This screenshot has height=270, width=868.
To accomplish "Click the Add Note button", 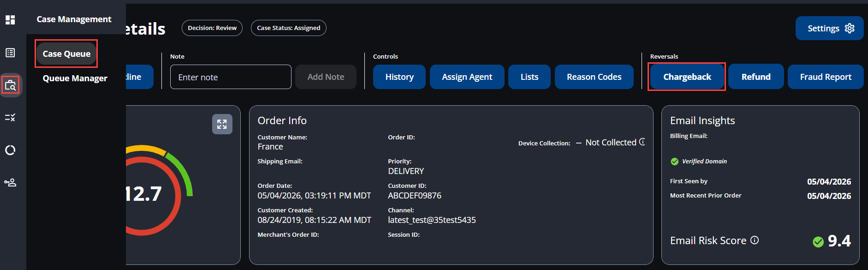I will pos(326,77).
